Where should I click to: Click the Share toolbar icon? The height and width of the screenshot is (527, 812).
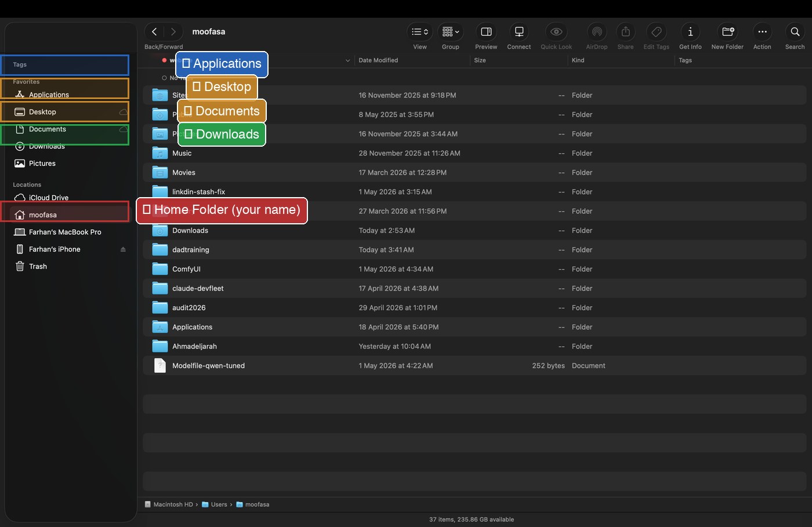(x=625, y=32)
